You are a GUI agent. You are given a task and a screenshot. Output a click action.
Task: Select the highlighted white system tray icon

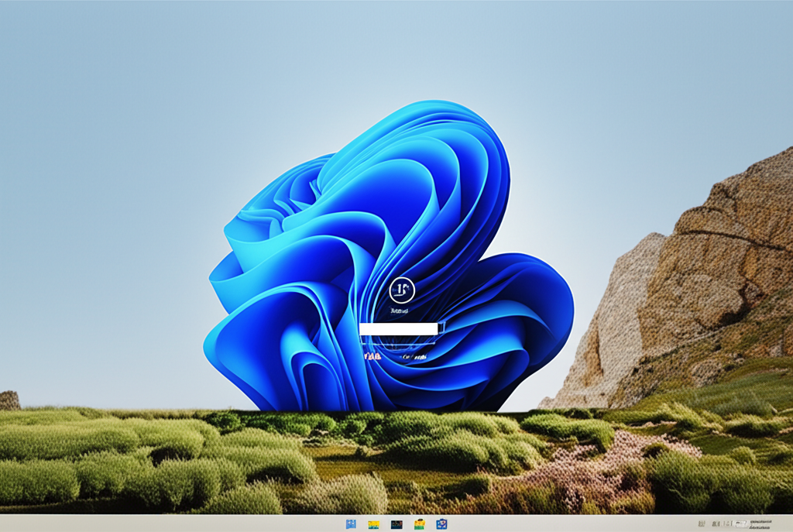click(x=742, y=524)
